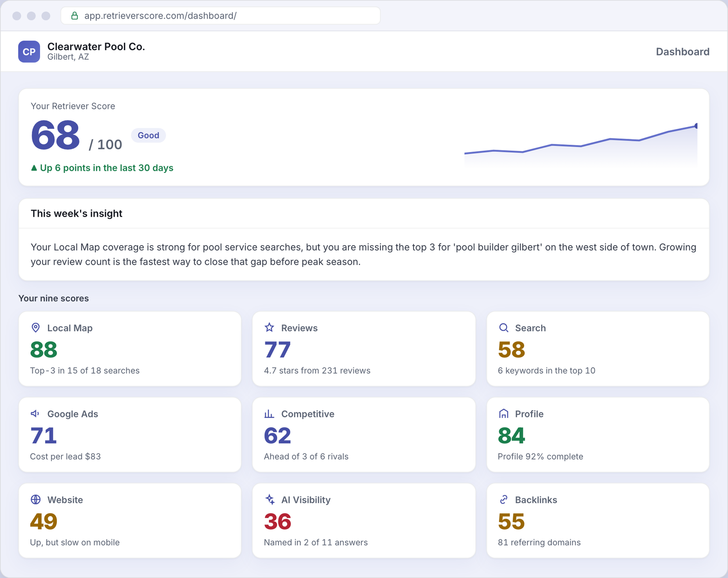Click the Local Map card title
Viewport: 728px width, 578px height.
[70, 328]
